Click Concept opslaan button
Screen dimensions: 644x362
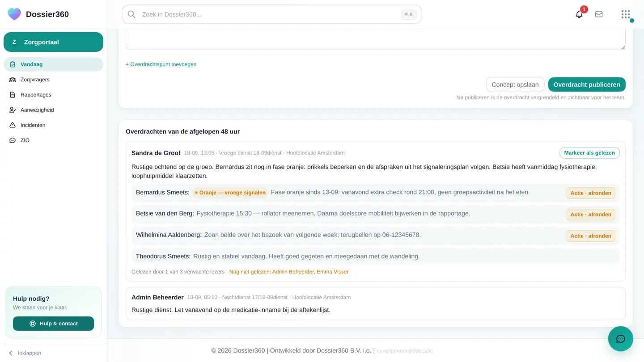[x=515, y=84]
